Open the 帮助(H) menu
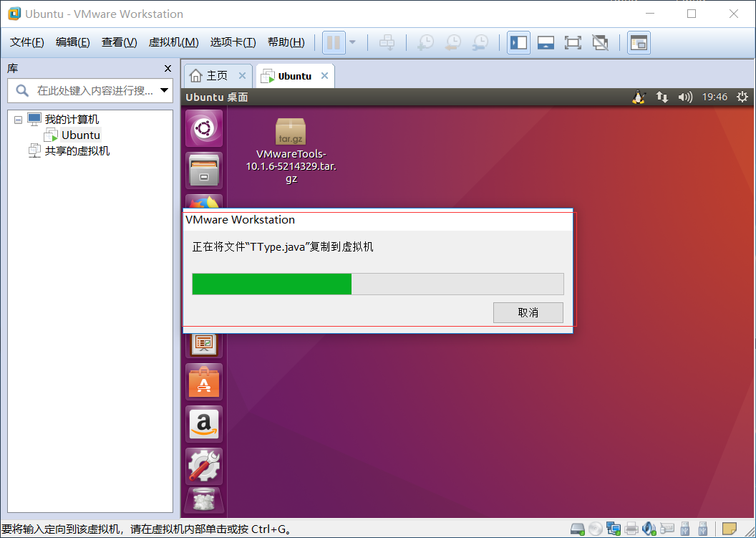Image resolution: width=756 pixels, height=538 pixels. click(286, 42)
